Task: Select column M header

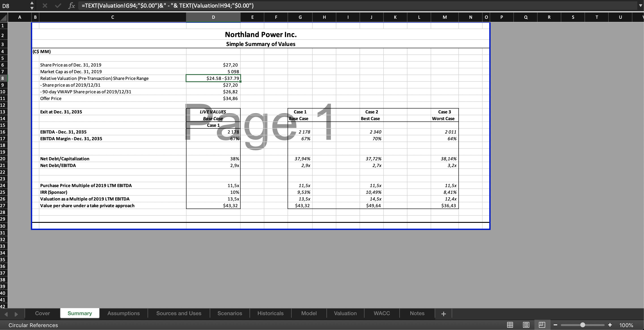Action: 445,17
